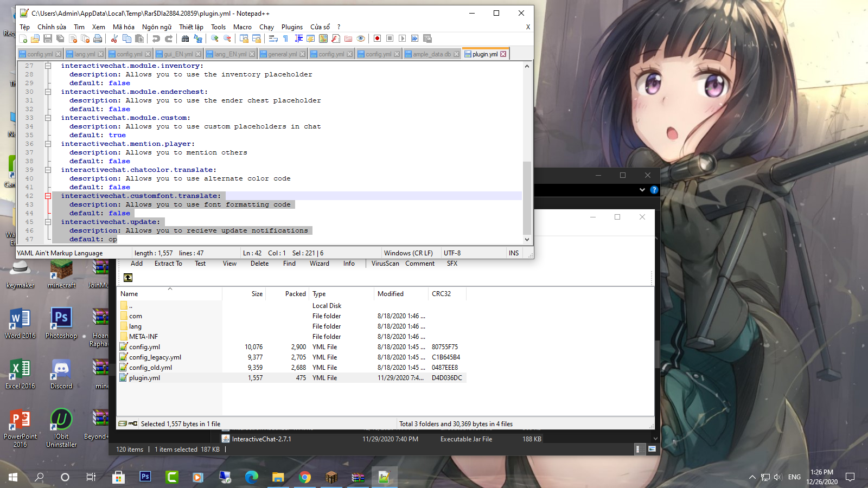Click the Cut scissors icon
Image resolution: width=868 pixels, height=488 pixels.
click(x=114, y=38)
